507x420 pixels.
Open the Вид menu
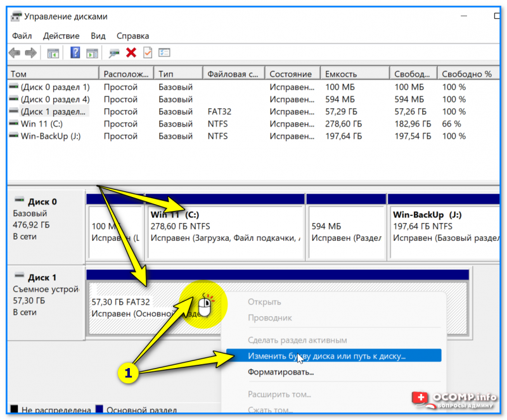coord(98,35)
